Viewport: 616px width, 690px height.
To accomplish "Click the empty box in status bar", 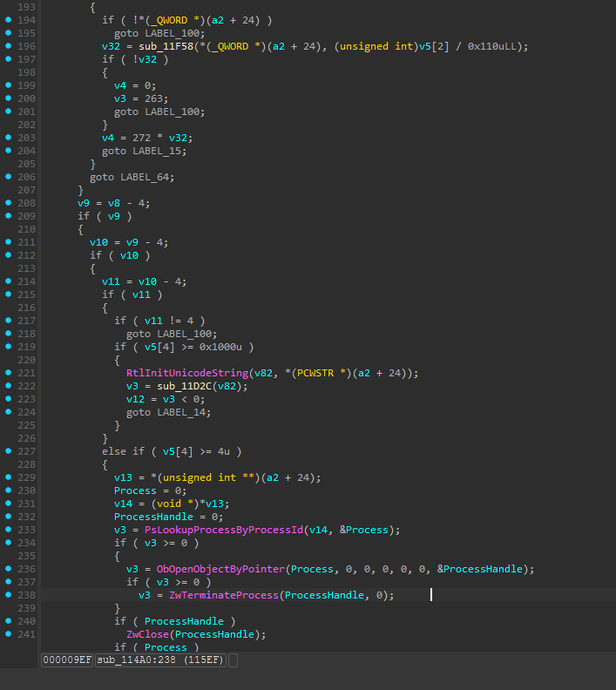I will tap(234, 660).
